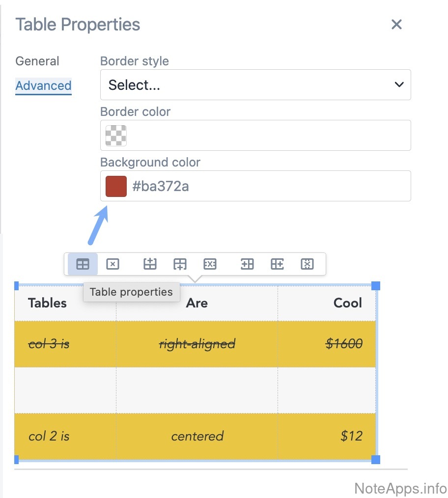This screenshot has width=448, height=498.
Task: Expand the Border style dropdown
Action: [255, 85]
